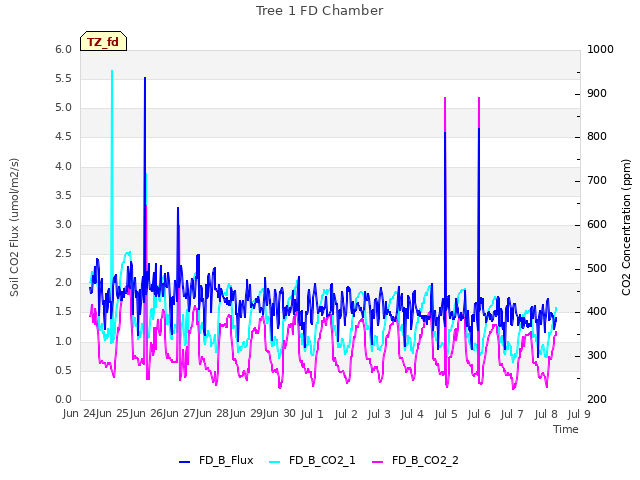Toggle the FD_B_CO2_2 legend entry
Screen dimensions: 640x480
(x=415, y=460)
